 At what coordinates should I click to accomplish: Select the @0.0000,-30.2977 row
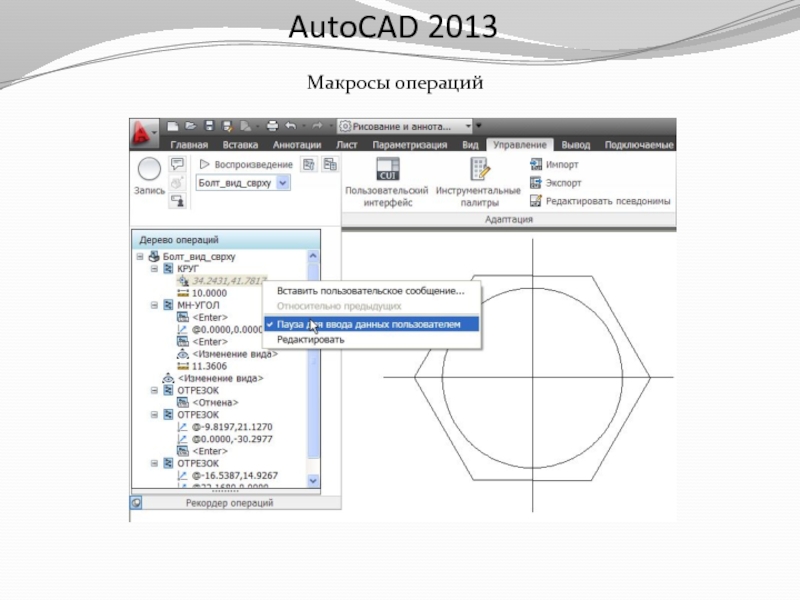click(x=232, y=439)
